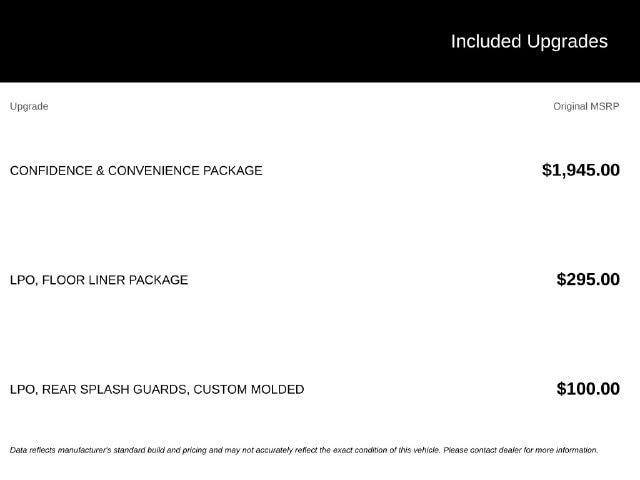Click the word Upgrades in the banner

tap(567, 42)
